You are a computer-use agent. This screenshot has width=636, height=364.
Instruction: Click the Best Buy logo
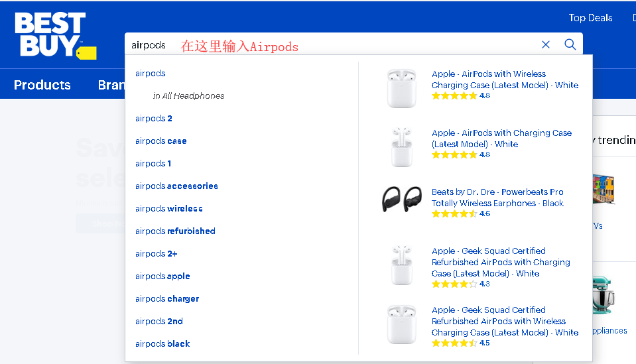56,36
